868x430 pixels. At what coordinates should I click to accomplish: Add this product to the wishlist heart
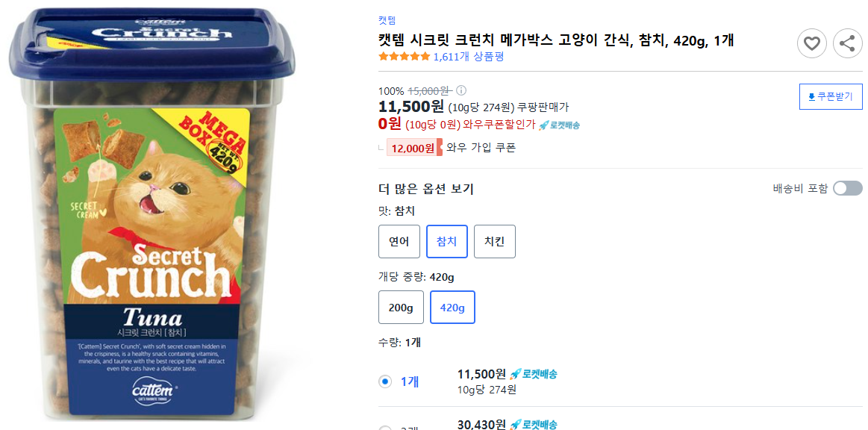(x=812, y=43)
